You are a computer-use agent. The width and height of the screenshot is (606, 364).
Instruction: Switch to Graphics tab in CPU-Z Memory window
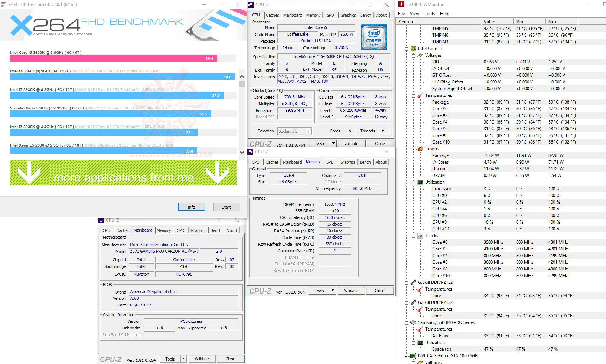pos(348,162)
